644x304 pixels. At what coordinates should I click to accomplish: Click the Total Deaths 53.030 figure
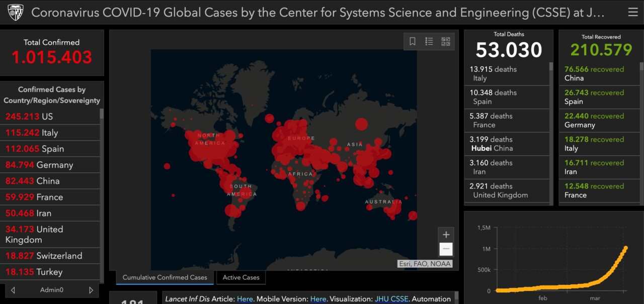pyautogui.click(x=509, y=50)
